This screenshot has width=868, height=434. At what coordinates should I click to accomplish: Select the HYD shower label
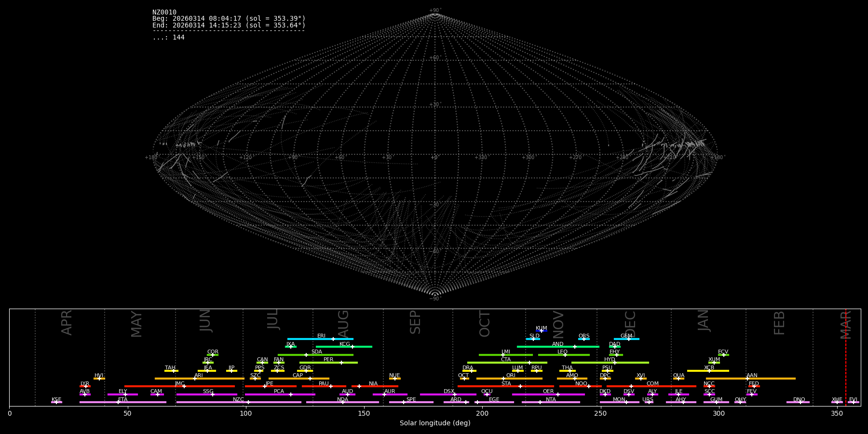click(x=610, y=360)
